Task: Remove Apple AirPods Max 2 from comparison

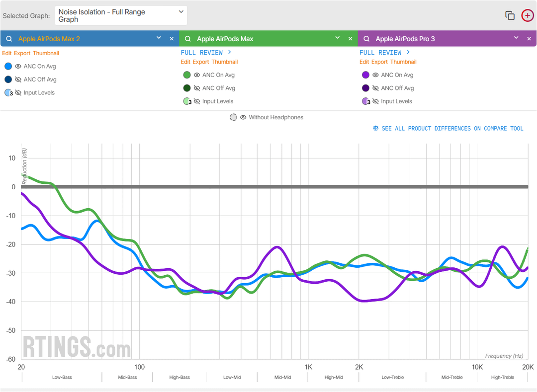Action: pos(172,39)
